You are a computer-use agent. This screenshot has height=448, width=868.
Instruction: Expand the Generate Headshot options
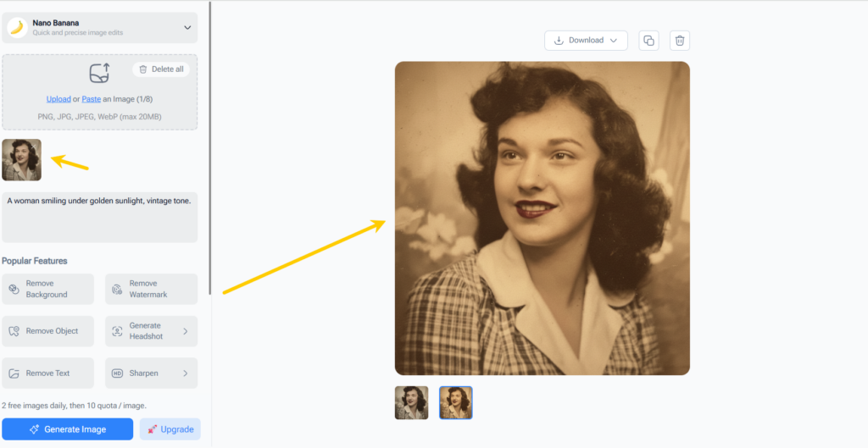click(185, 331)
